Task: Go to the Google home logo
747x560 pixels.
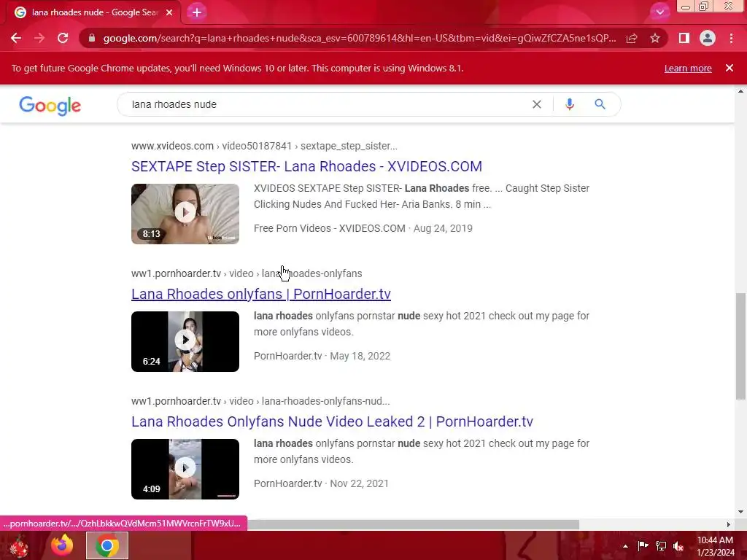Action: 50,105
